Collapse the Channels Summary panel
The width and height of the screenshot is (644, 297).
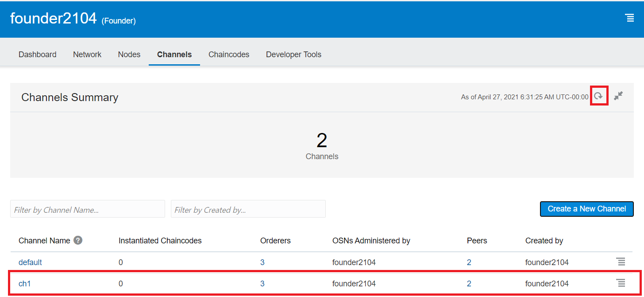[618, 96]
